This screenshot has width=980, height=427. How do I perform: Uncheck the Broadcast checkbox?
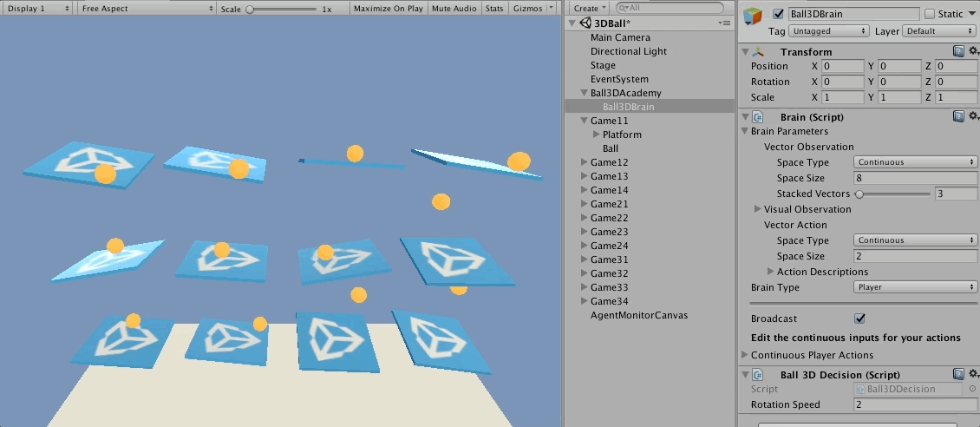point(860,319)
